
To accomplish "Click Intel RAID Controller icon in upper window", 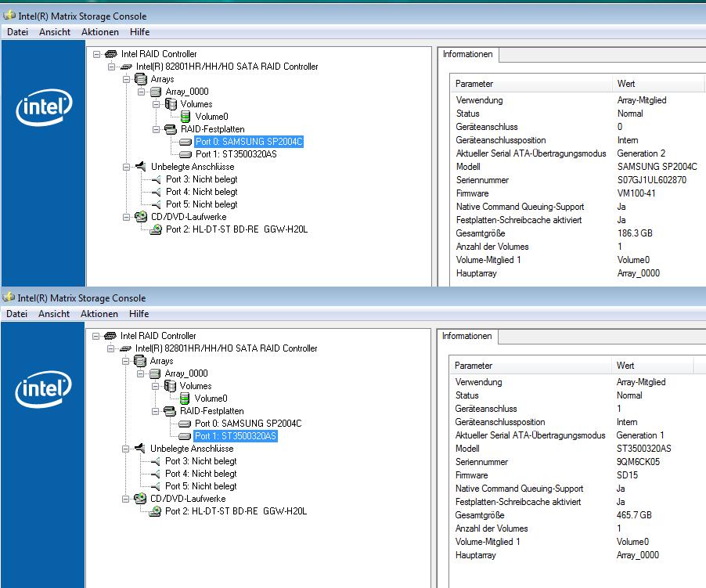I will (x=111, y=54).
